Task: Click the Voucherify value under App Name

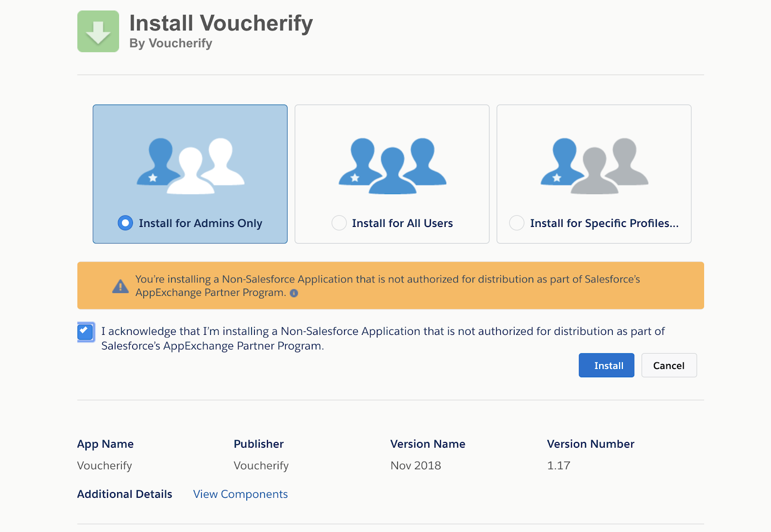Action: click(105, 466)
